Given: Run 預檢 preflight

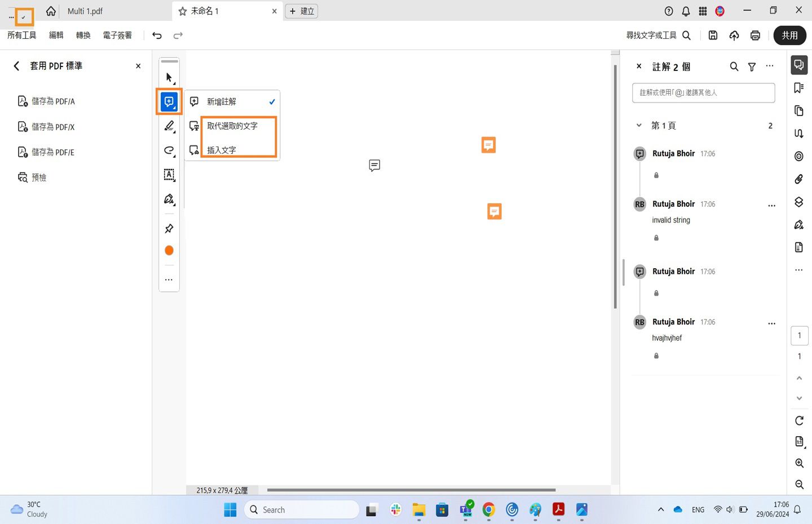Looking at the screenshot, I should coord(32,177).
